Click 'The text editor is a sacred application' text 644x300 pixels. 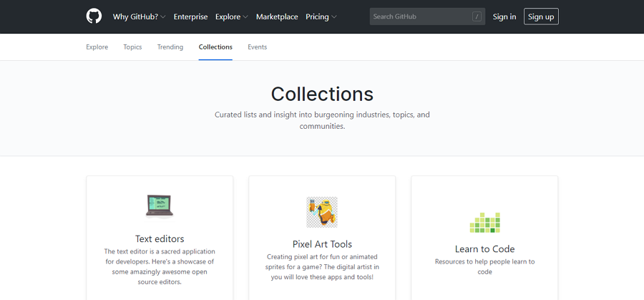(160, 267)
